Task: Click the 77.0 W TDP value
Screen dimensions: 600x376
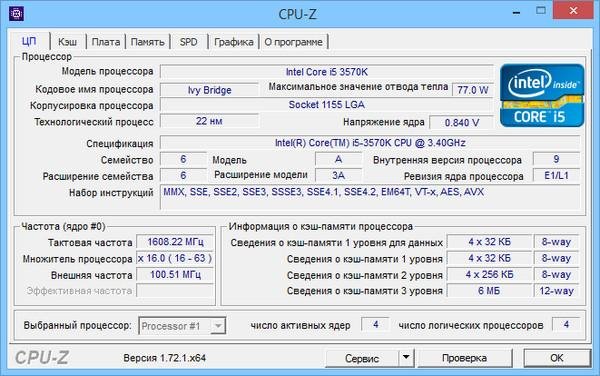Action: point(473,90)
